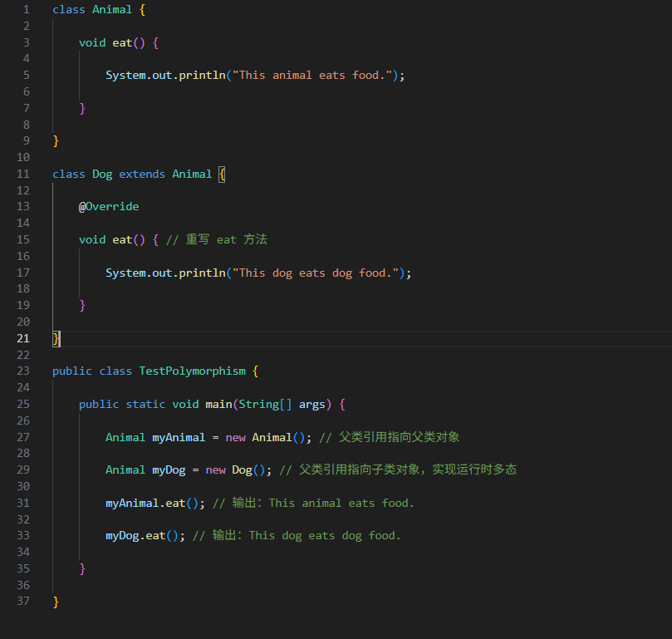Click the @Override annotation
672x639 pixels.
[x=109, y=206]
